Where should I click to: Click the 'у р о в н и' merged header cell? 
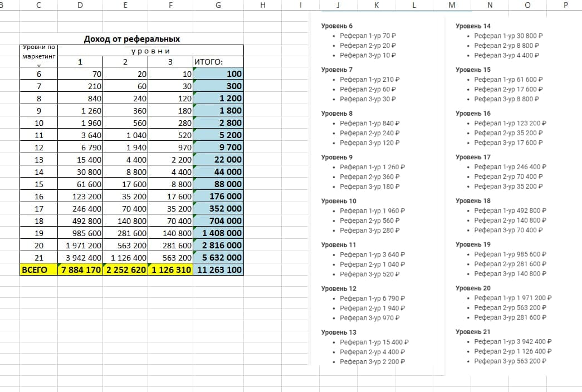151,51
